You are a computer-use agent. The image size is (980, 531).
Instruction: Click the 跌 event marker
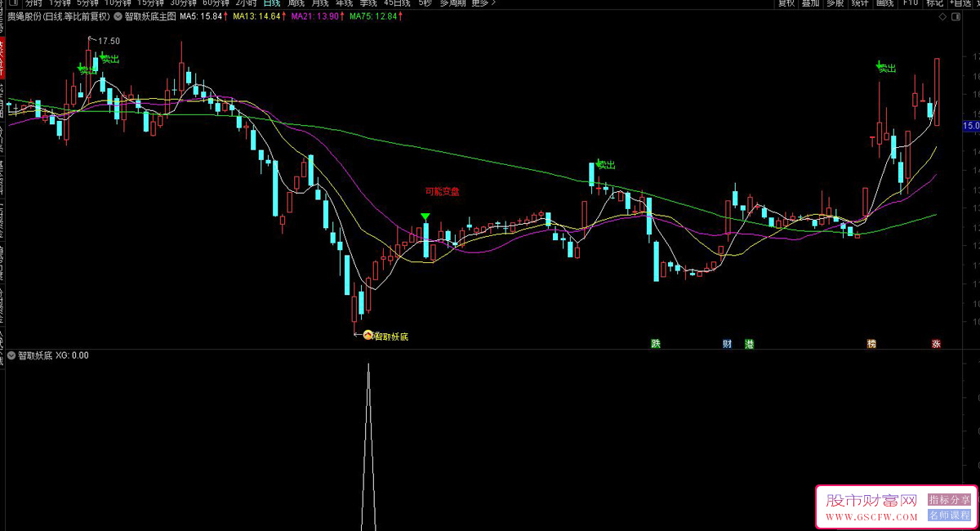click(x=655, y=344)
